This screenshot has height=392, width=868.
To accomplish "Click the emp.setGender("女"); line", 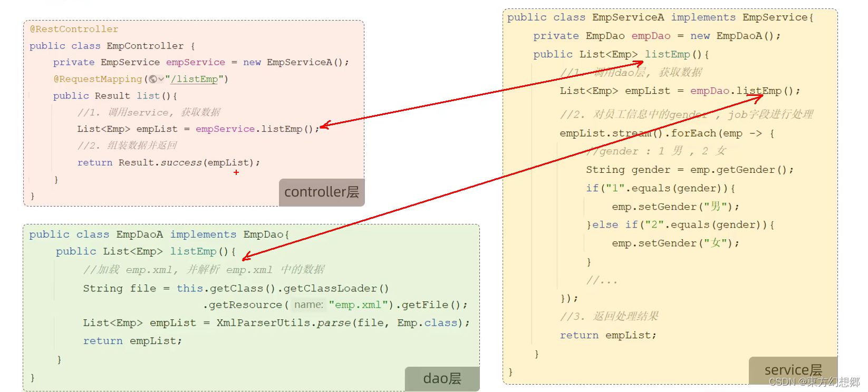I will tap(676, 243).
